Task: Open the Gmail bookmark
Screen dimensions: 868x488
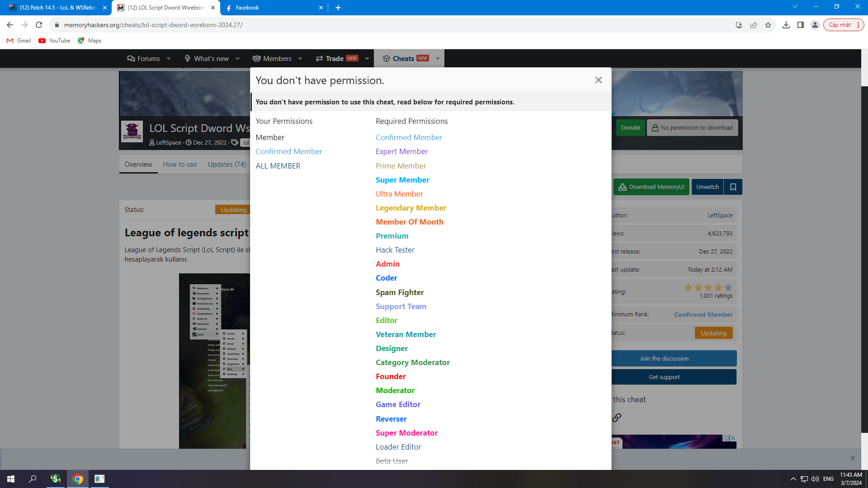Action: click(19, 41)
